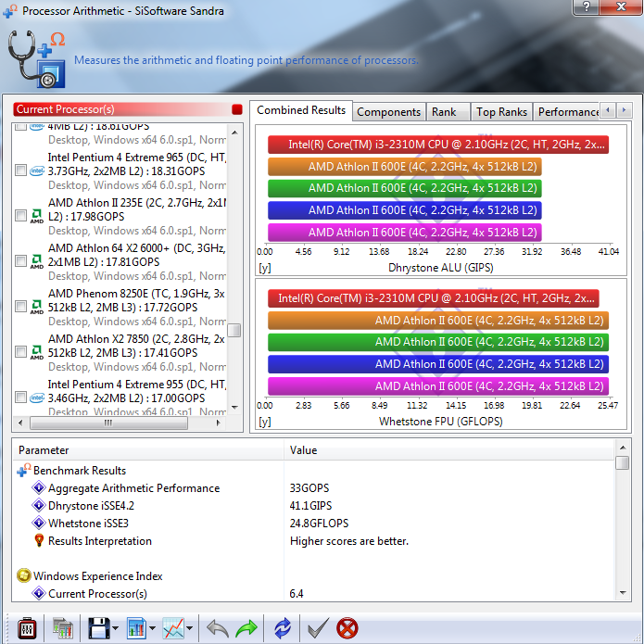
Task: Click the red square on Current Processor(s) header
Action: (237, 109)
